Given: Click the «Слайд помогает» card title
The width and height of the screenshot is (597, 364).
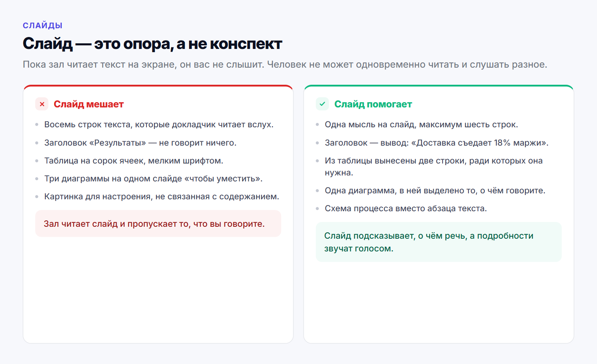Looking at the screenshot, I should click(x=373, y=104).
